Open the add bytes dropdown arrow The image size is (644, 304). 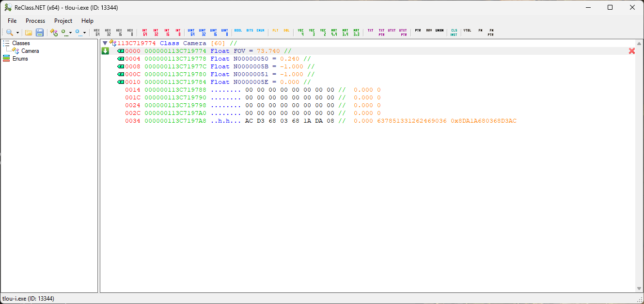point(70,33)
